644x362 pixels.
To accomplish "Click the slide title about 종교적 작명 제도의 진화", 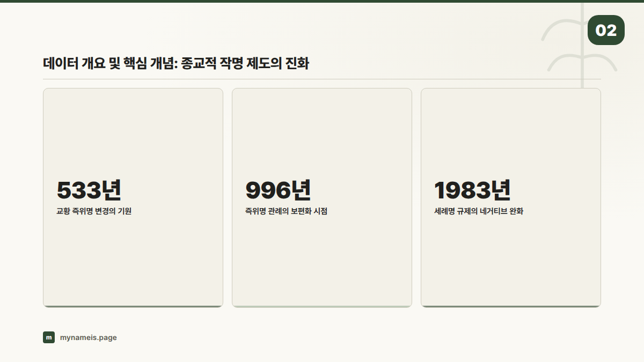I will click(176, 63).
